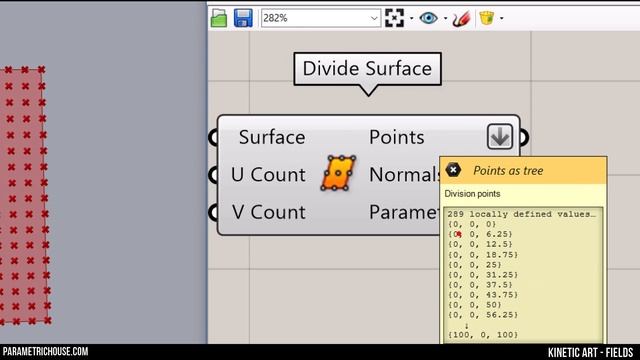Viewport: 640px width, 360px height.
Task: Click the Divide Surface component center icon
Action: click(x=338, y=173)
